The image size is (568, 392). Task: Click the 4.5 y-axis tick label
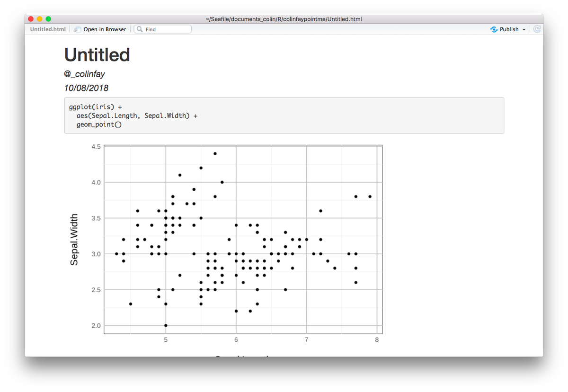point(95,147)
